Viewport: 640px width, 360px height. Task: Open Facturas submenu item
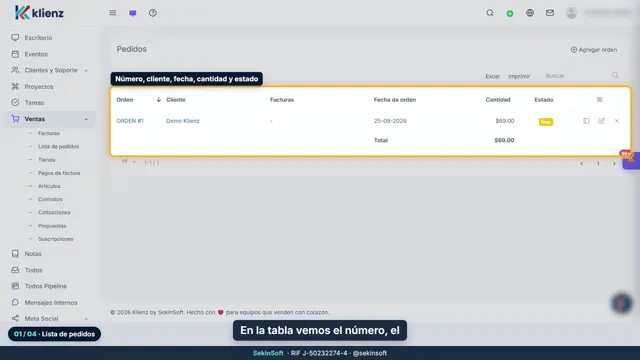tap(49, 133)
